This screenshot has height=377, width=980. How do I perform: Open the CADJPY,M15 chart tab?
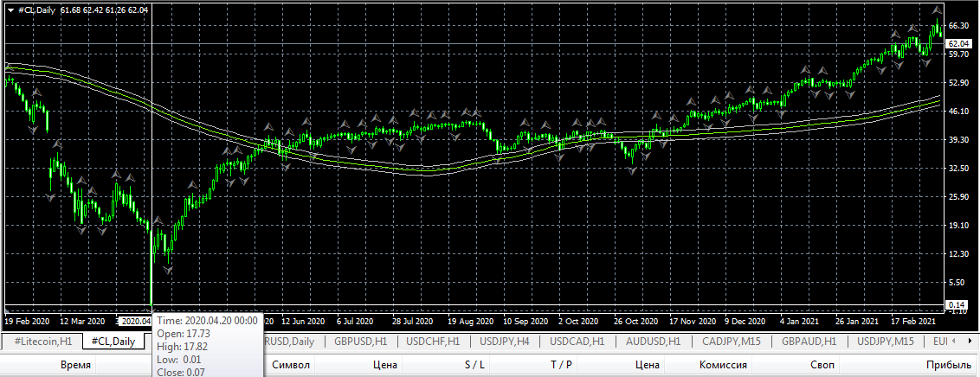tap(730, 342)
